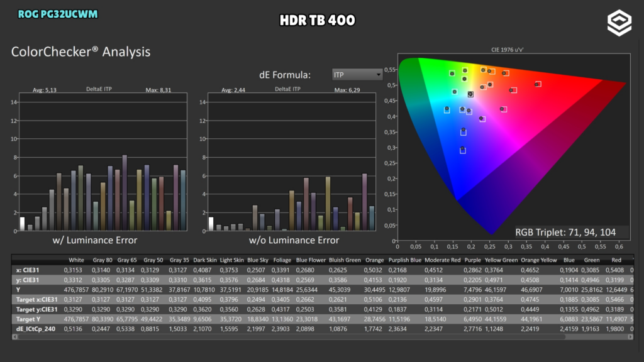
Task: Click the horizontal scrollbar thumb under the table
Action: tap(292, 337)
